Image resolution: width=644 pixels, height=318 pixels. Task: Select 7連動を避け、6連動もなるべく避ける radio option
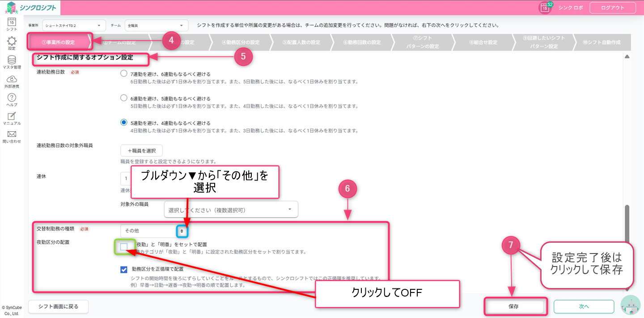[124, 74]
